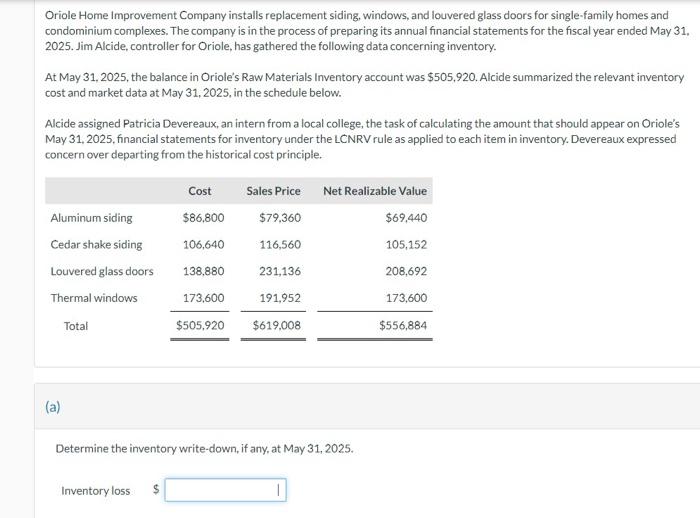700x518 pixels.
Task: Click the dollar sign beside the input
Action: click(156, 489)
